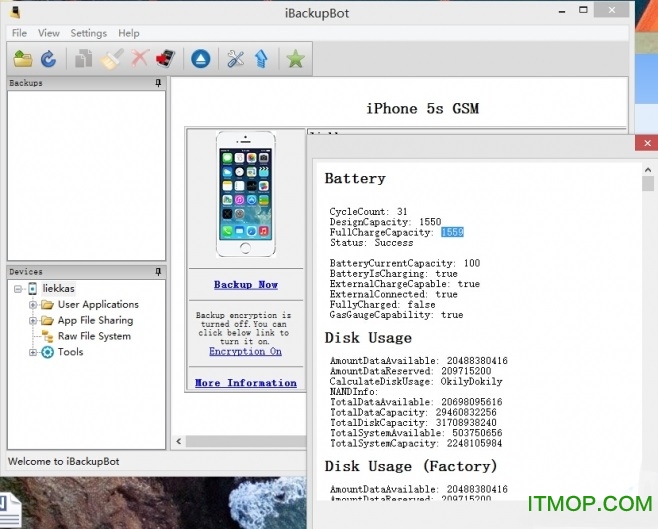Screen dimensions: 658x529
Task: Click the Disk Usage (Factory) heading
Action: (x=411, y=466)
